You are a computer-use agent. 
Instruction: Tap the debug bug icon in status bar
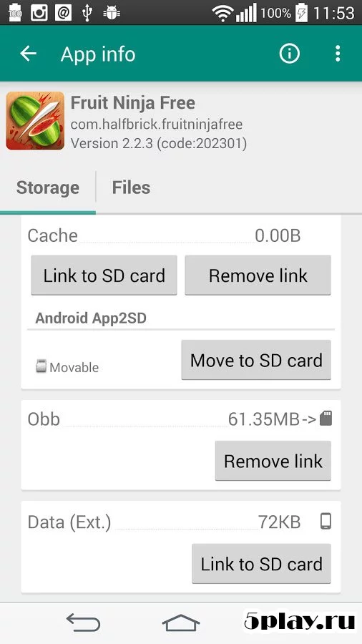point(111,13)
